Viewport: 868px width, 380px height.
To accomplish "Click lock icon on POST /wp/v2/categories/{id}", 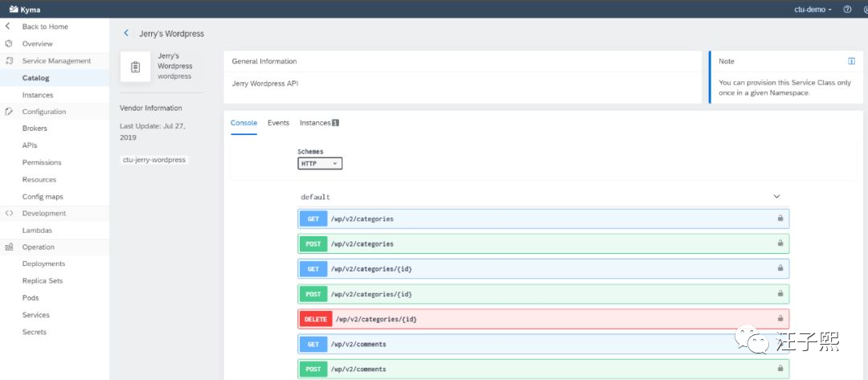I will click(780, 293).
